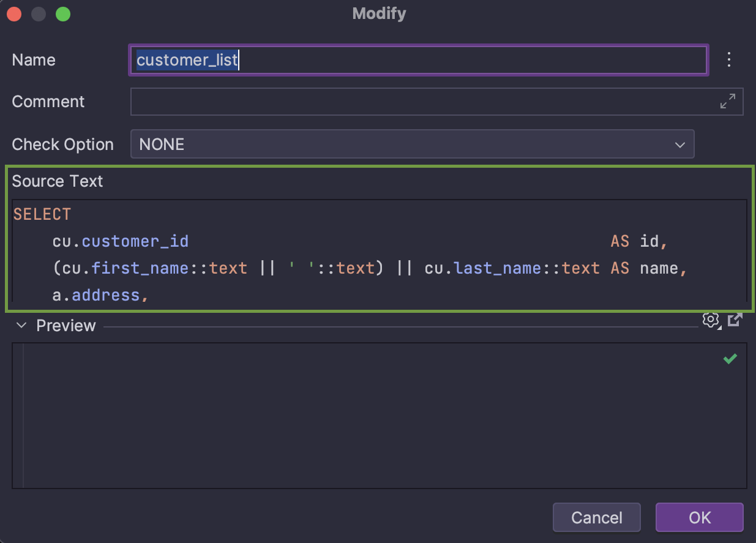Click the macOS zoom traffic light button
The image size is (756, 543).
62,13
